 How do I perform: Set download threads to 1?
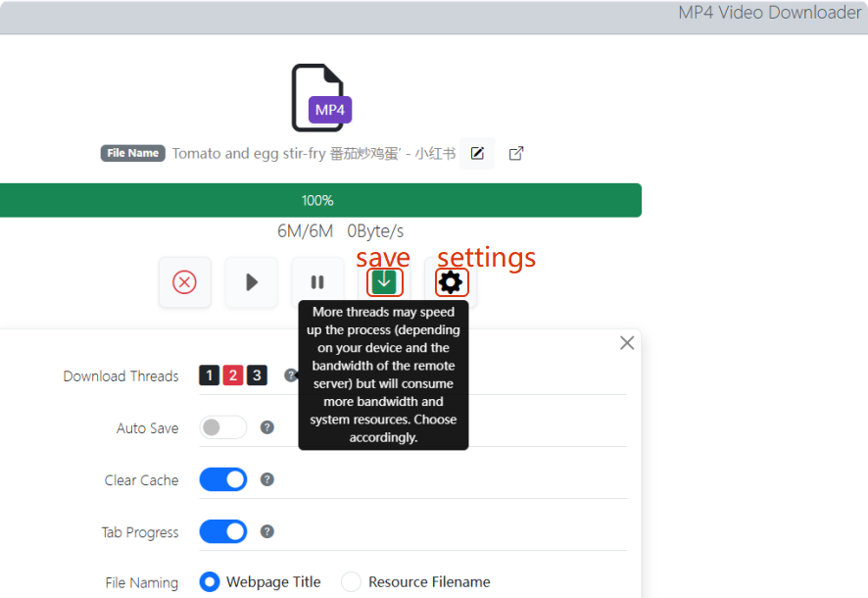coord(209,375)
